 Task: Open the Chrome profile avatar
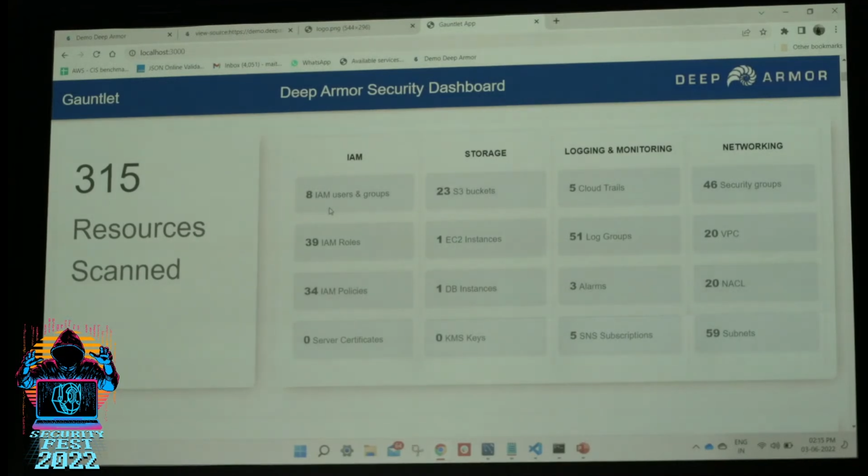tap(819, 30)
